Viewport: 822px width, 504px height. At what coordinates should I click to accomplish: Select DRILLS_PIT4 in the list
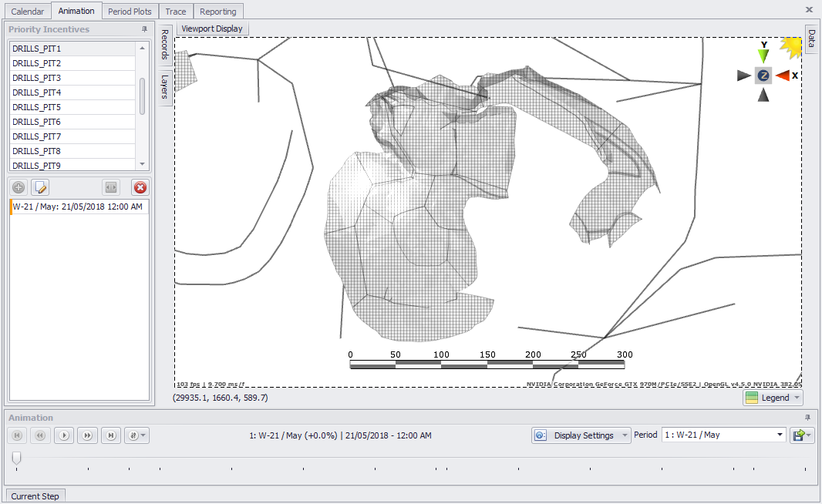coord(72,92)
